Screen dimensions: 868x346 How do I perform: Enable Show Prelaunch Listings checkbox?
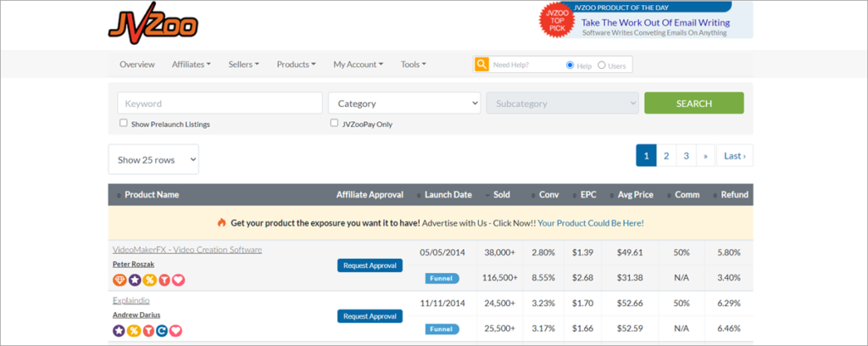[124, 124]
